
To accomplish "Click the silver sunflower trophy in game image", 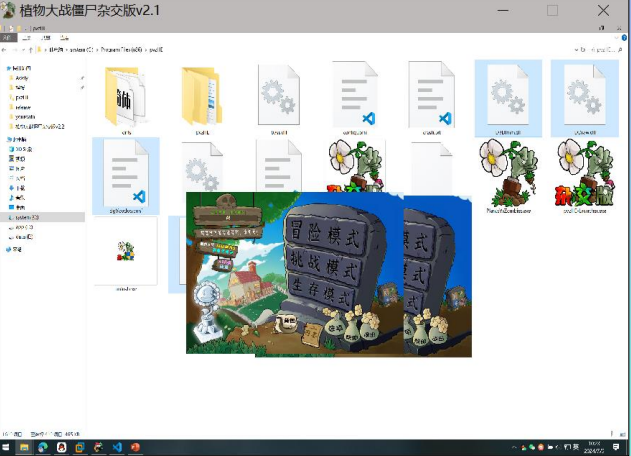I will (206, 310).
